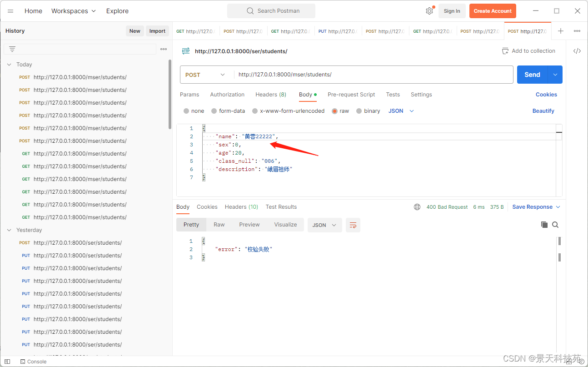Click the Import button
The width and height of the screenshot is (588, 367).
[x=157, y=31]
